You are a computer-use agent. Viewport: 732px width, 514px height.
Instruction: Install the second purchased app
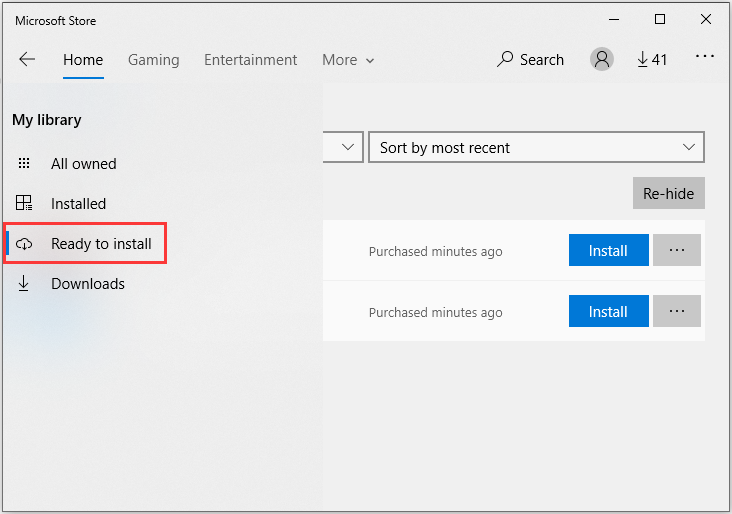tap(608, 312)
